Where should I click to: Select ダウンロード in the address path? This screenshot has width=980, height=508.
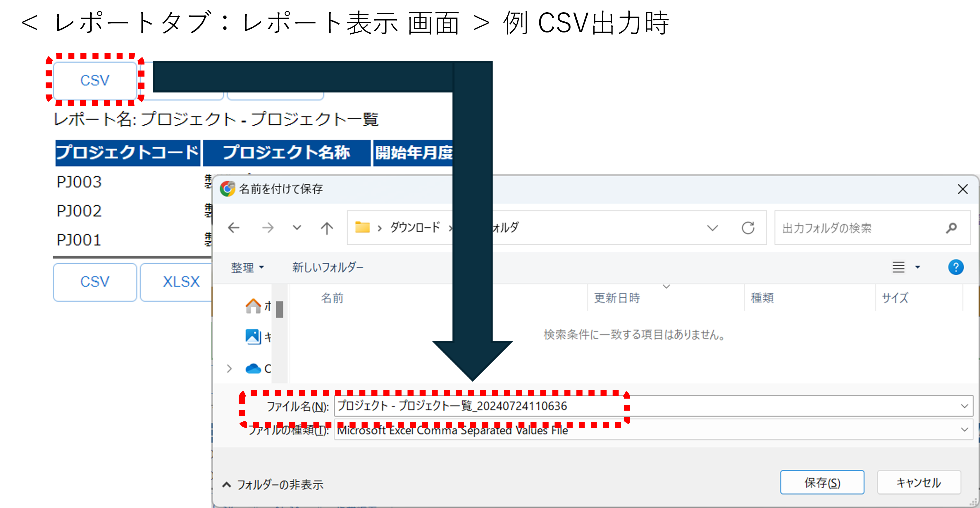415,227
